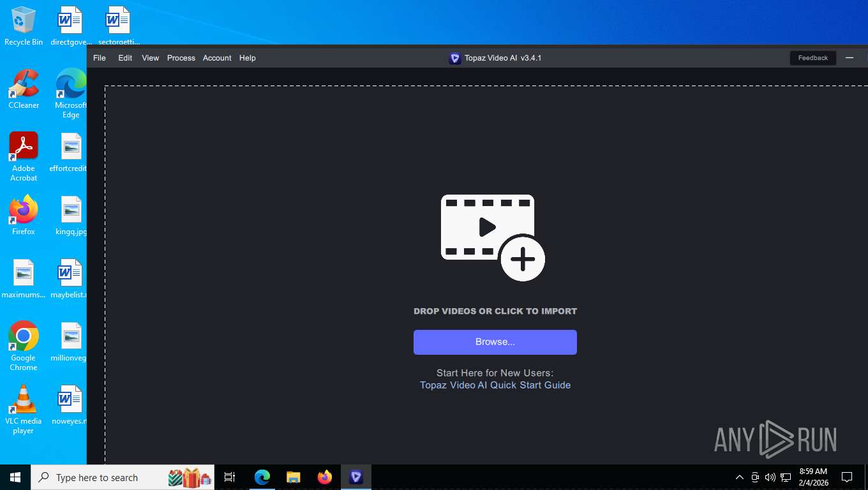Open the File menu
Image resolution: width=868 pixels, height=490 pixels.
coord(100,58)
